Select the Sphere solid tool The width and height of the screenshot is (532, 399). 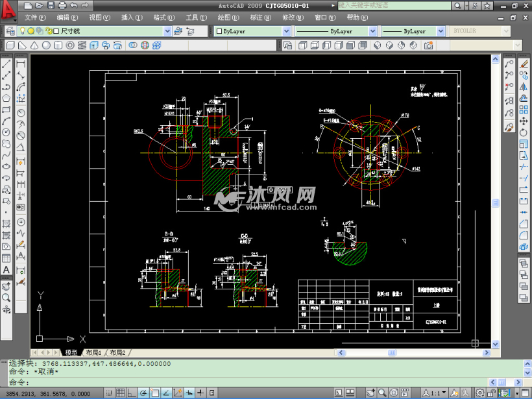coord(46,45)
